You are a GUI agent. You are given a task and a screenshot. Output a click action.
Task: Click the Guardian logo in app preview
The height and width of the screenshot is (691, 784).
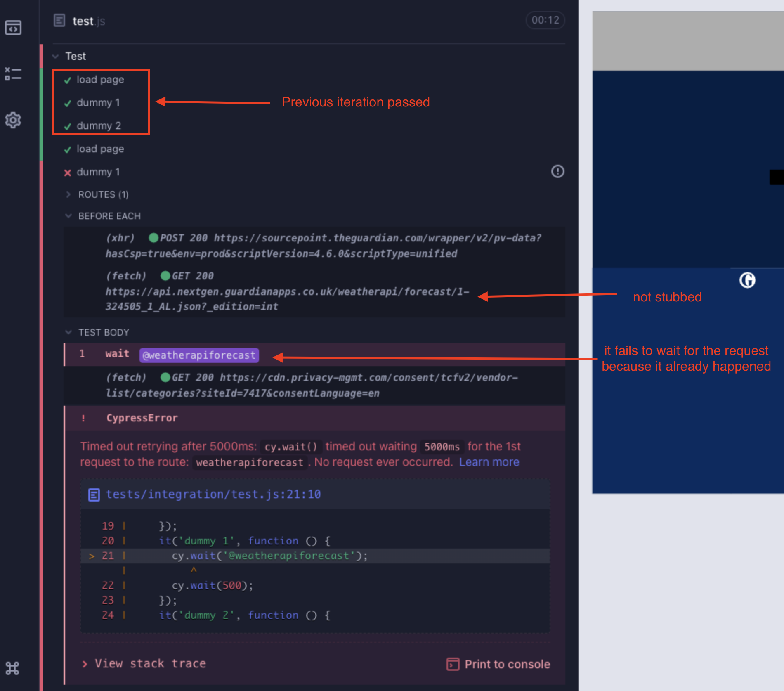tap(747, 280)
